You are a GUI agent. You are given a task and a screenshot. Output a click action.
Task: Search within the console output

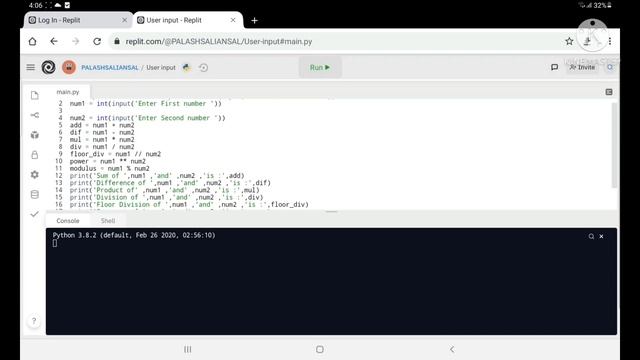click(x=591, y=236)
